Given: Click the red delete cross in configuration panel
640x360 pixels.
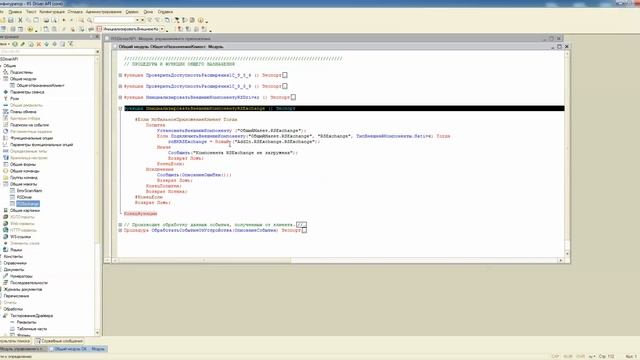Looking at the screenshot, I should (39, 44).
